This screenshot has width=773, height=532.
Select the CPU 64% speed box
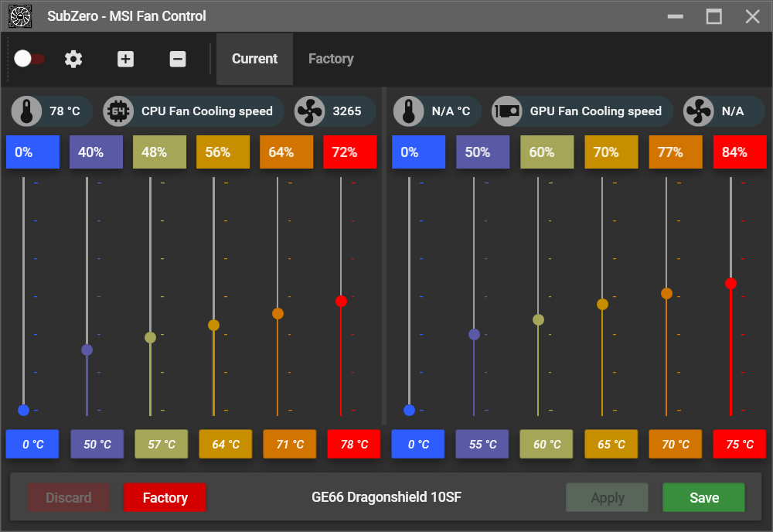click(287, 152)
